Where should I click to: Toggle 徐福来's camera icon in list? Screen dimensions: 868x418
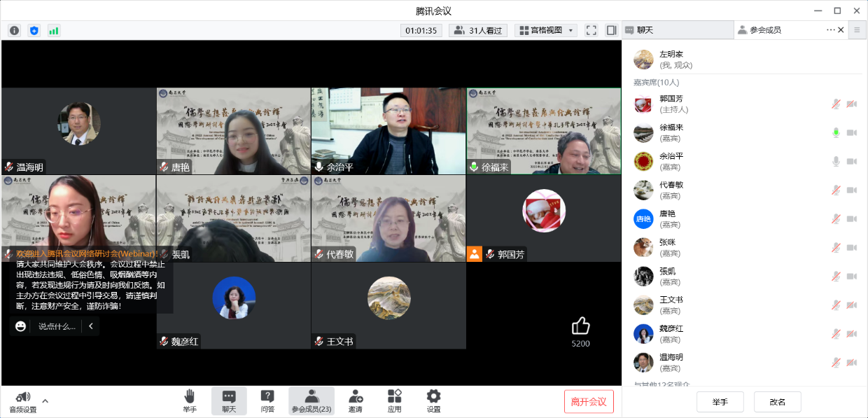[852, 132]
